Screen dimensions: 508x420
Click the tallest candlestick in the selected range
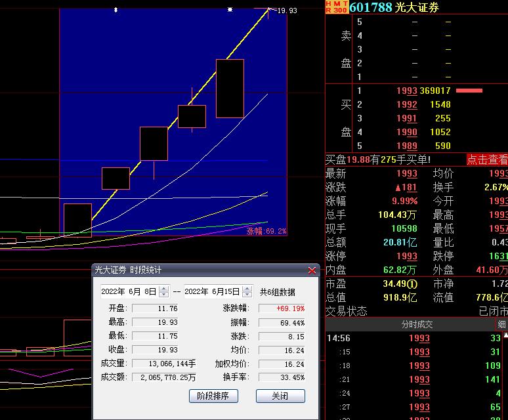(230, 89)
